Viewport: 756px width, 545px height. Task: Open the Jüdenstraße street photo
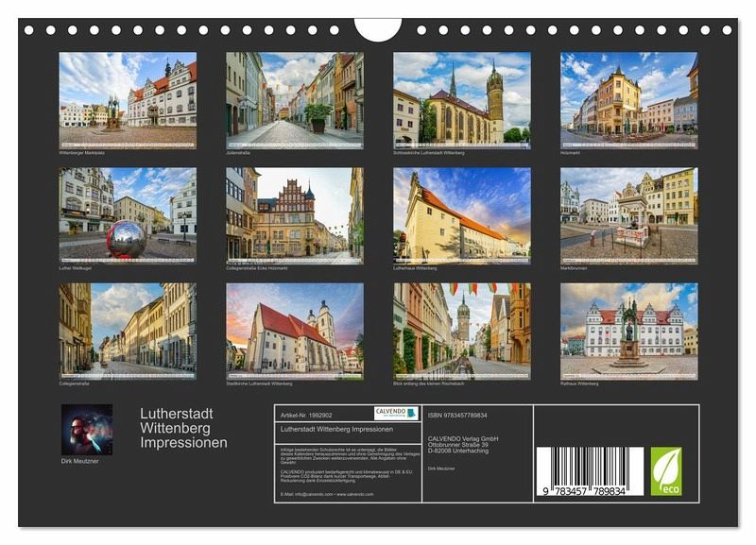click(x=295, y=101)
